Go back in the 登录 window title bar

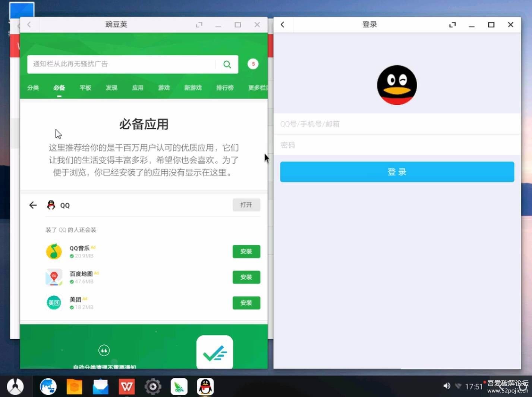click(283, 25)
